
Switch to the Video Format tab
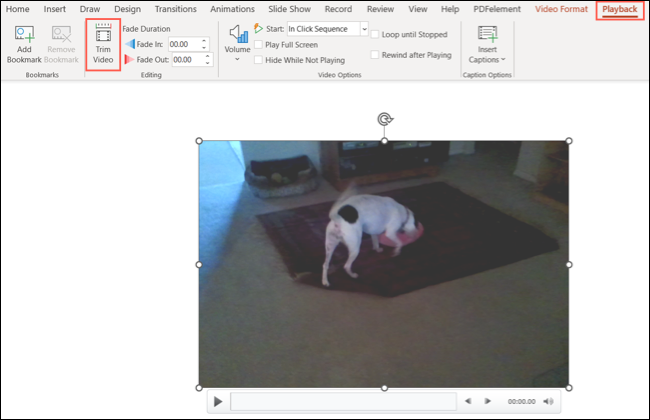point(561,9)
